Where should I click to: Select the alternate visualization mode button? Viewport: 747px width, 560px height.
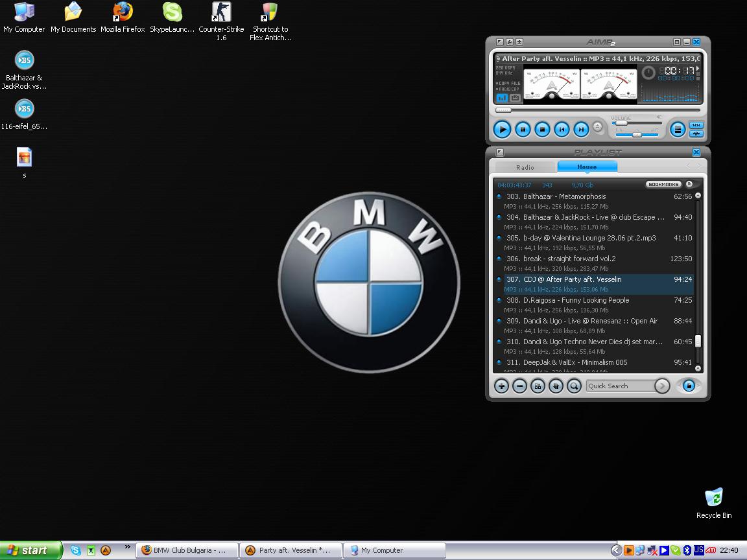(x=515, y=98)
